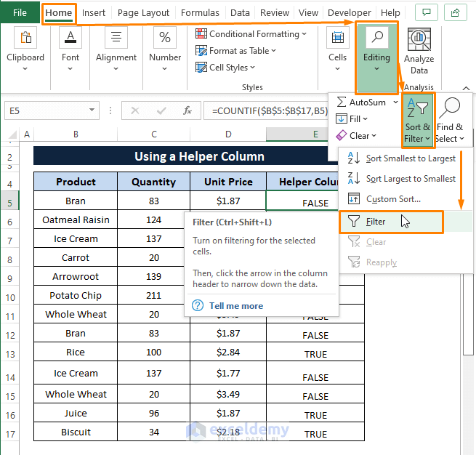Click the Analyze Data icon

click(x=419, y=40)
